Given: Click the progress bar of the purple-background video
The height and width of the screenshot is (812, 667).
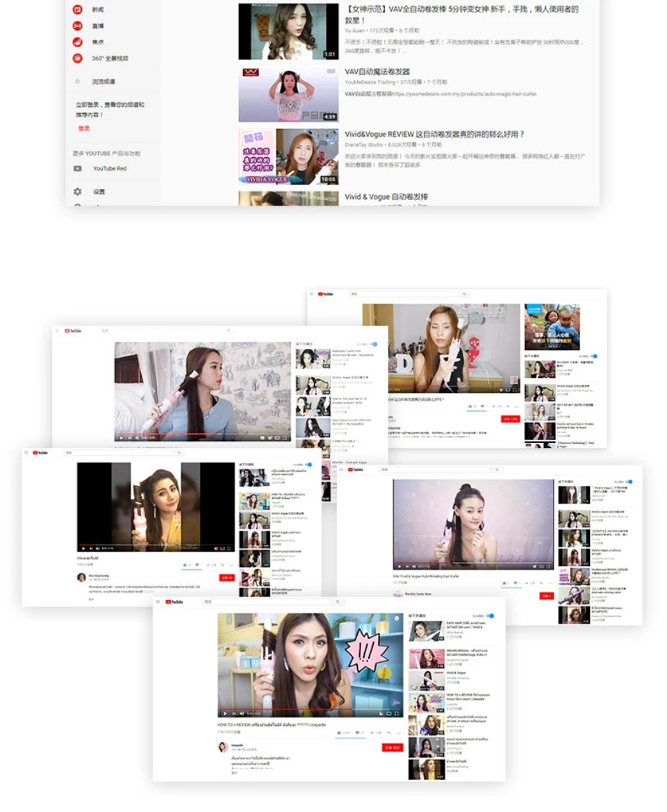Looking at the screenshot, I should (472, 562).
